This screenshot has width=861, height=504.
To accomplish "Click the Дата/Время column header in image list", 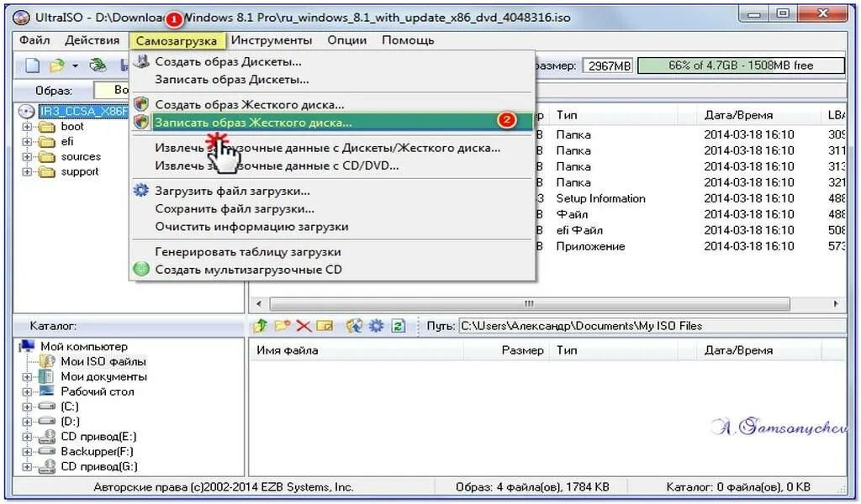I will [760, 115].
